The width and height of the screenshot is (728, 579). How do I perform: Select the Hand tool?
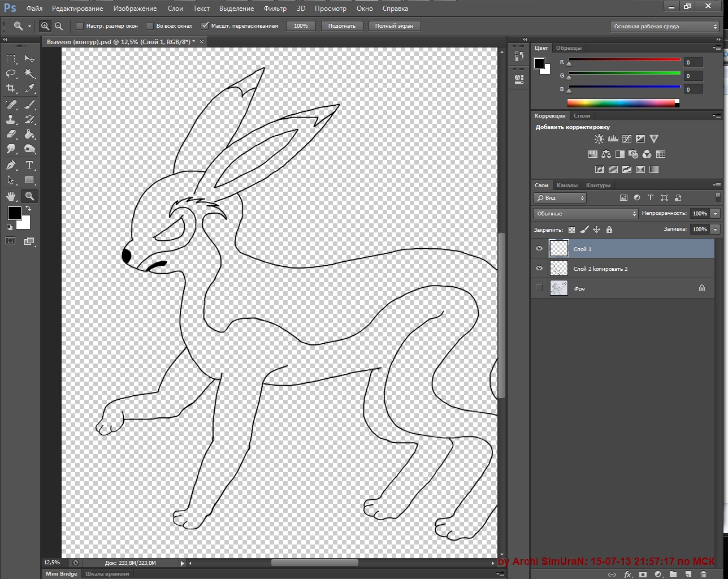pyautogui.click(x=11, y=196)
